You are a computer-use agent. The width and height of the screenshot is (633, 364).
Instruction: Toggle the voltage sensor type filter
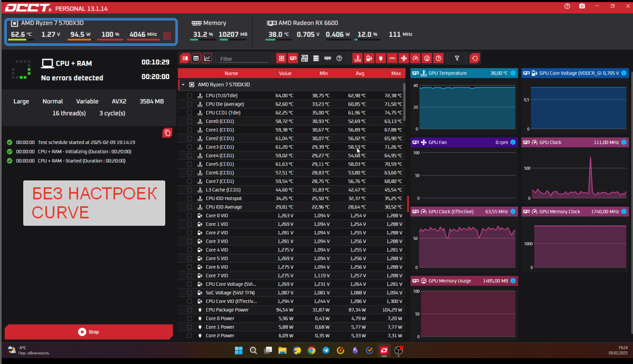369,59
